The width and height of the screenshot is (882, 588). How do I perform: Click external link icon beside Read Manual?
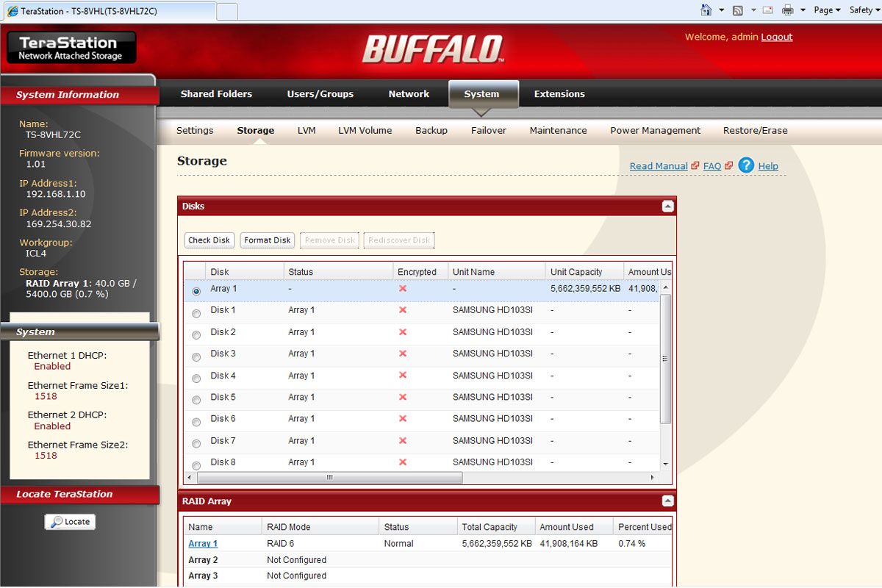click(695, 166)
